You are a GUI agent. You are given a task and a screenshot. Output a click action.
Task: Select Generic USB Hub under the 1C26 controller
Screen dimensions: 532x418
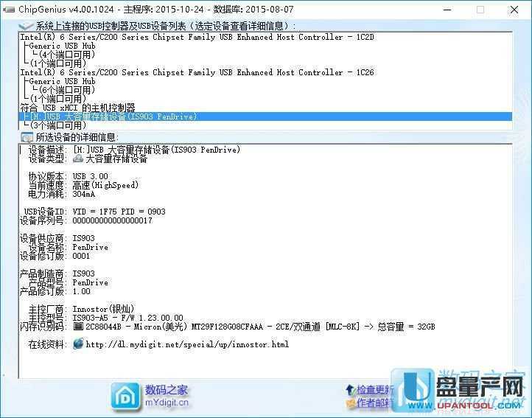click(62, 81)
